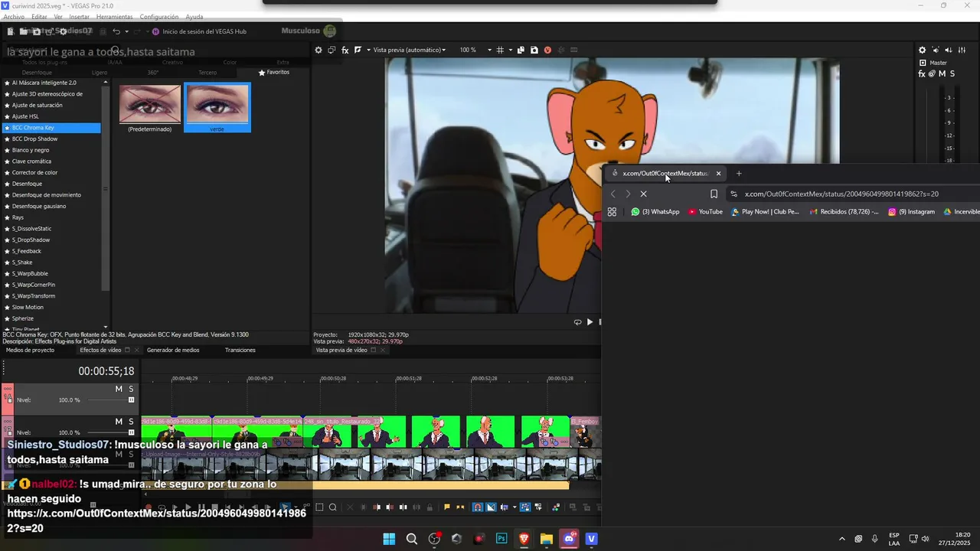Click Inicio de sesión del VEGAS Hub
The height and width of the screenshot is (551, 980).
coord(198,31)
